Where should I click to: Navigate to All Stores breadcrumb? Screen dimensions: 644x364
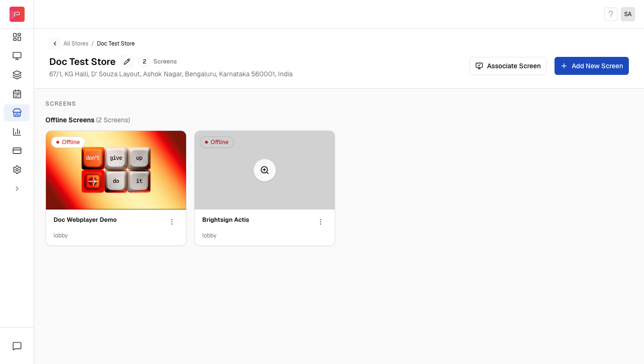pos(76,44)
